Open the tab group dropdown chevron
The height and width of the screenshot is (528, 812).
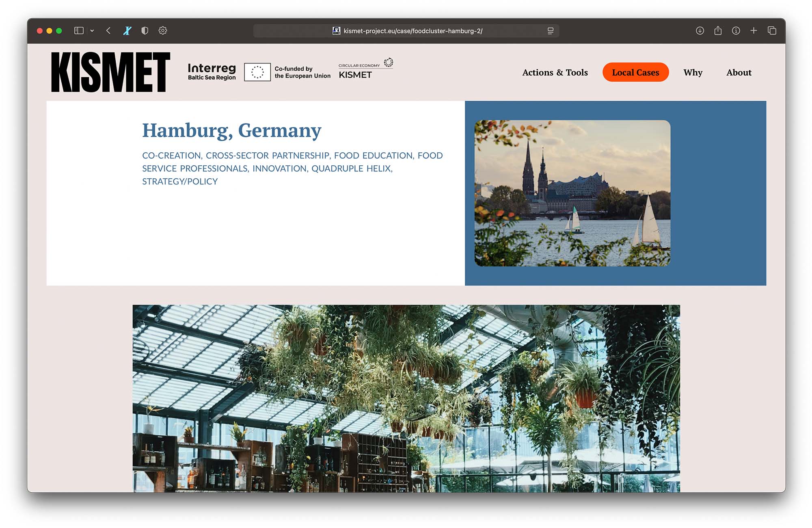pyautogui.click(x=92, y=30)
